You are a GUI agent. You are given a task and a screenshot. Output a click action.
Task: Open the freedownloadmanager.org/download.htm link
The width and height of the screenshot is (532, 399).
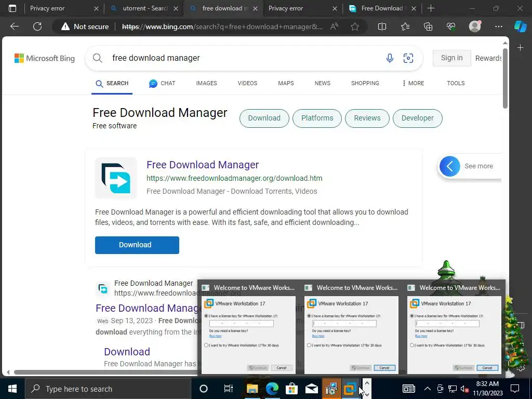[x=234, y=179]
